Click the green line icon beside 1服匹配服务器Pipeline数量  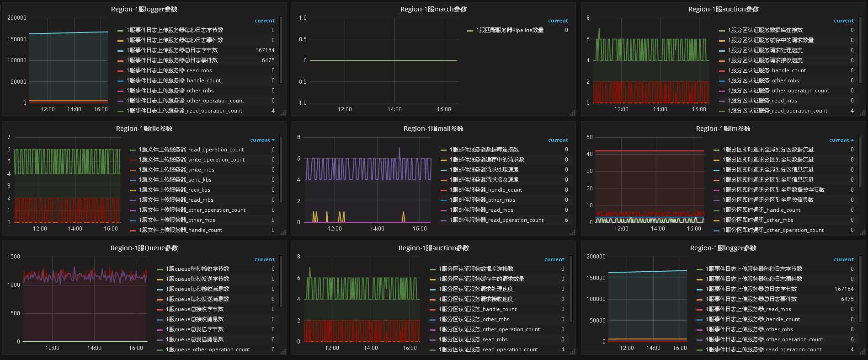(x=470, y=31)
